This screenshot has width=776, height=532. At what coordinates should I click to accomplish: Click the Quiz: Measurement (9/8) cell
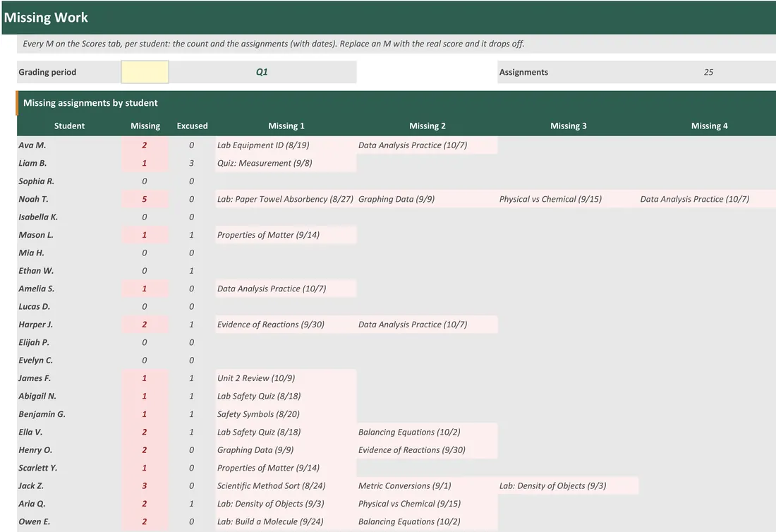[x=286, y=163]
